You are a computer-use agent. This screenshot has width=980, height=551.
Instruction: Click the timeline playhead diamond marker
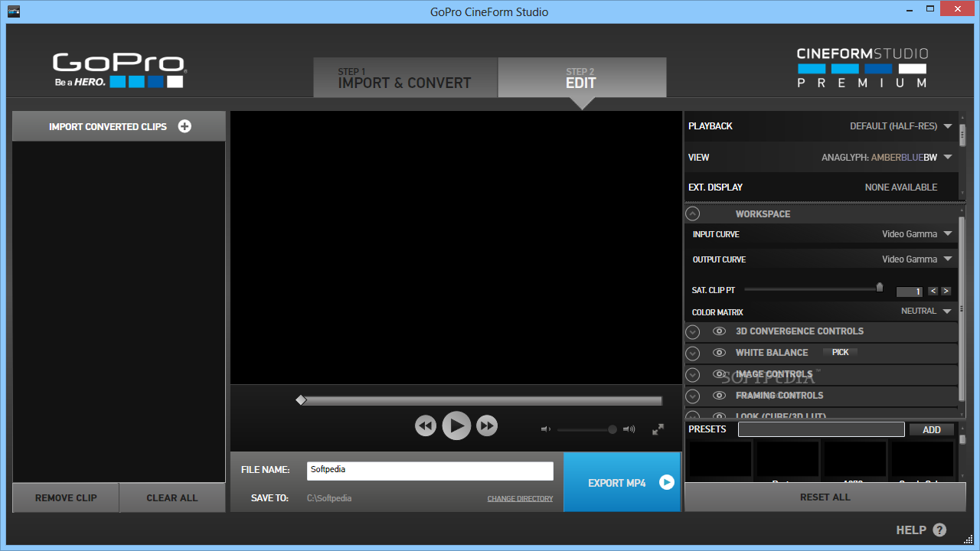pos(301,400)
